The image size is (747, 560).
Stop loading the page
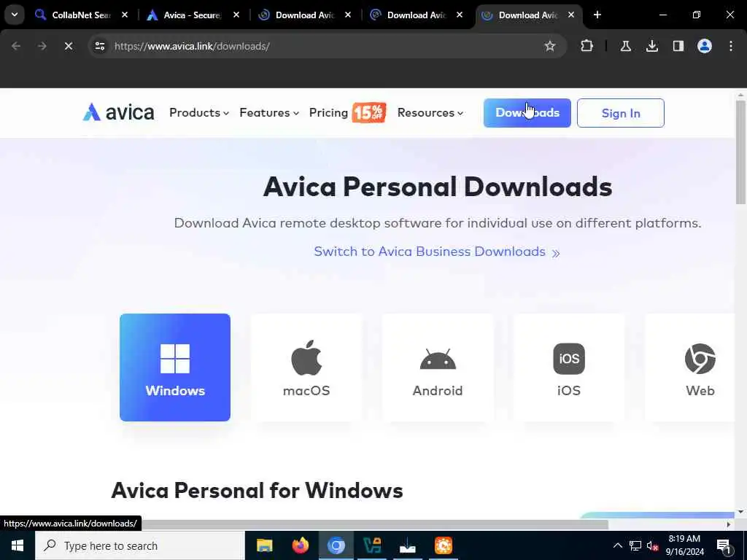coord(68,46)
